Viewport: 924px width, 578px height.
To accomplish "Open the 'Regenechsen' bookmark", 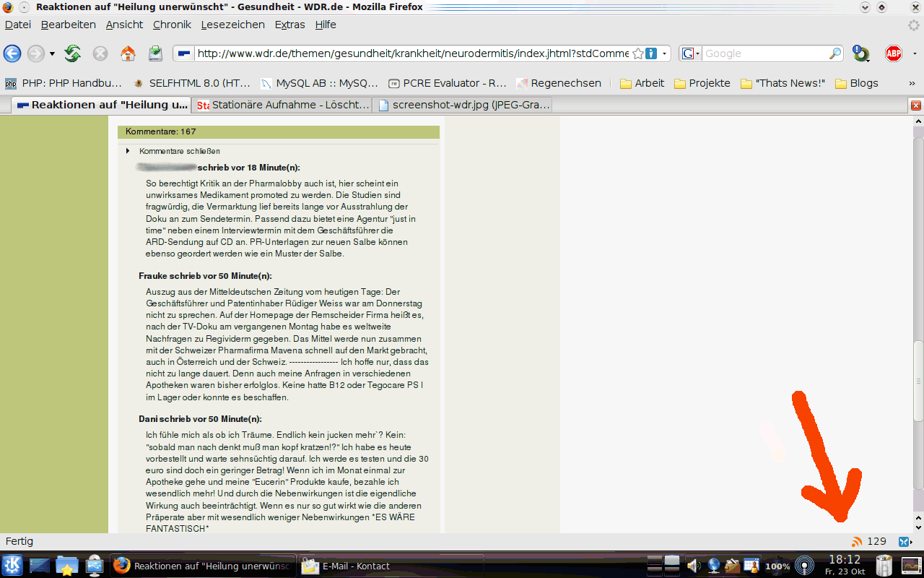I will [x=558, y=83].
